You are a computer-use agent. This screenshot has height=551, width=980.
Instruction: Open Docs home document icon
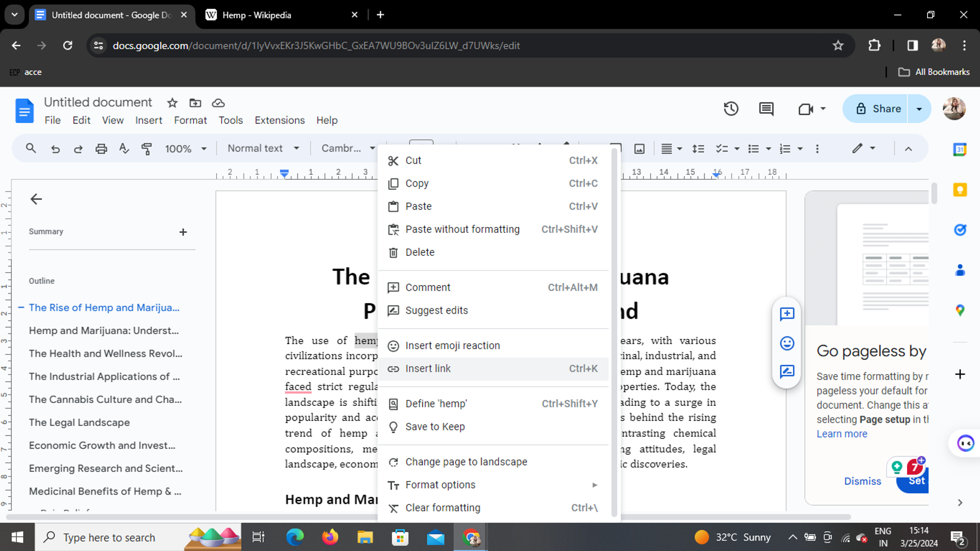24,111
